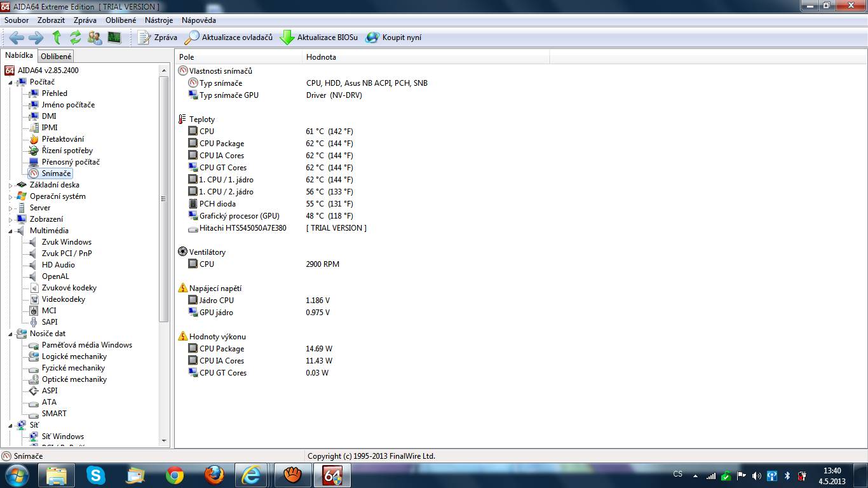
Task: Open the Oblíbené menu
Action: (x=121, y=20)
